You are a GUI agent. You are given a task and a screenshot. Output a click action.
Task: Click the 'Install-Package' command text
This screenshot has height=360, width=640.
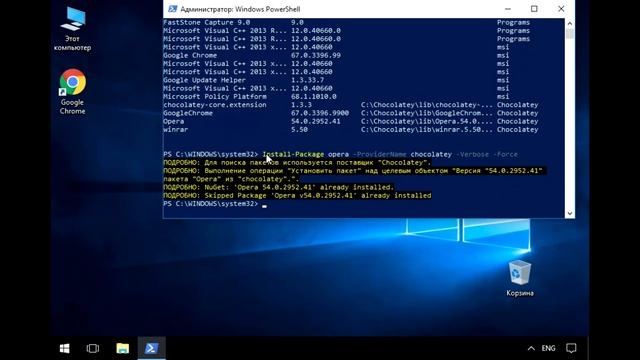(x=293, y=154)
